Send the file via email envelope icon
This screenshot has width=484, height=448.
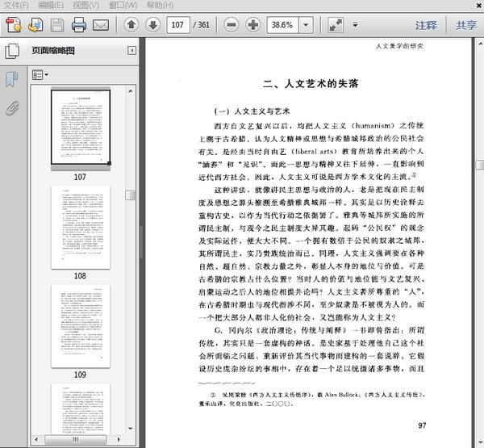(x=101, y=25)
